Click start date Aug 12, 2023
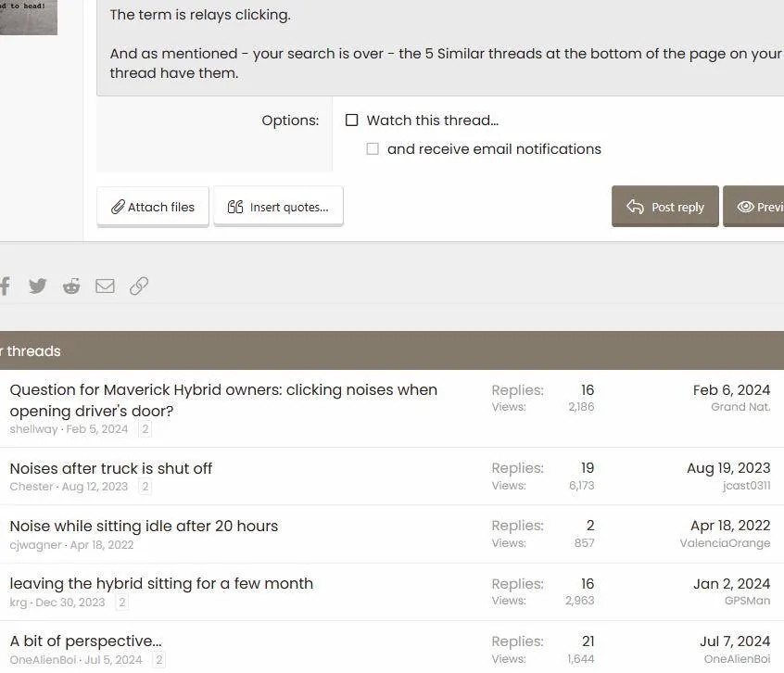Screen dimensions: 784x673 coord(95,487)
